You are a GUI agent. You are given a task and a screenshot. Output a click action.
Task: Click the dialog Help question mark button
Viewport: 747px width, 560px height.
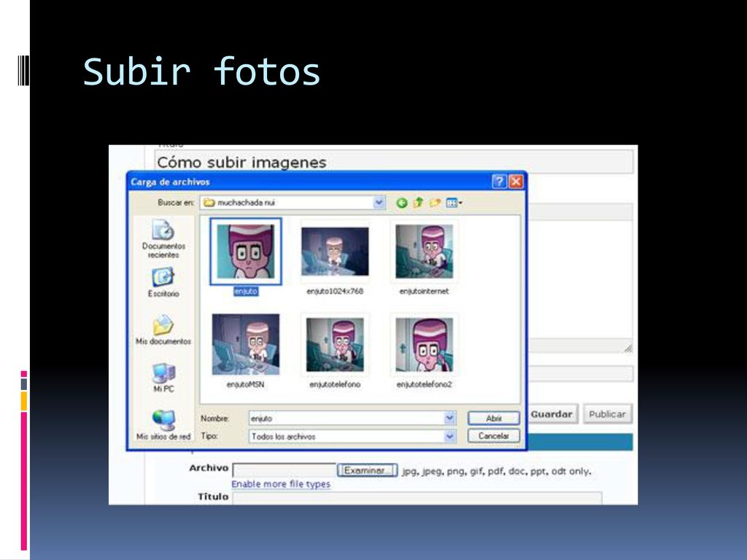point(499,182)
